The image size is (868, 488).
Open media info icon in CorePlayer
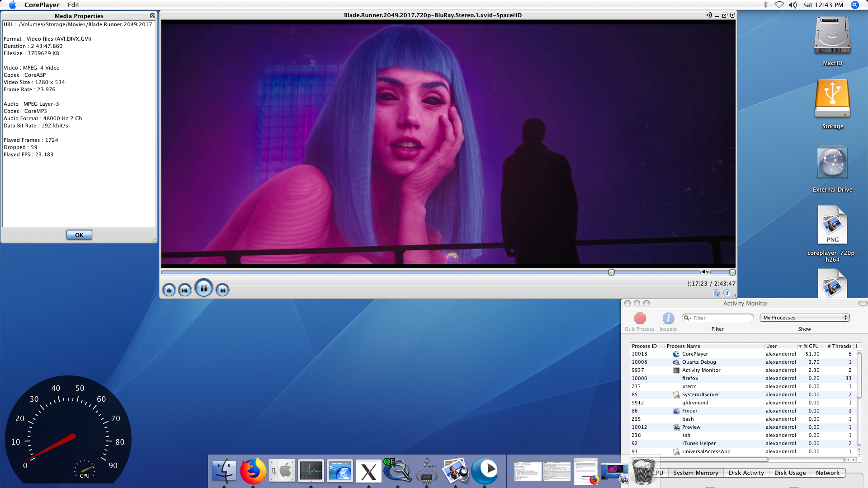click(727, 293)
